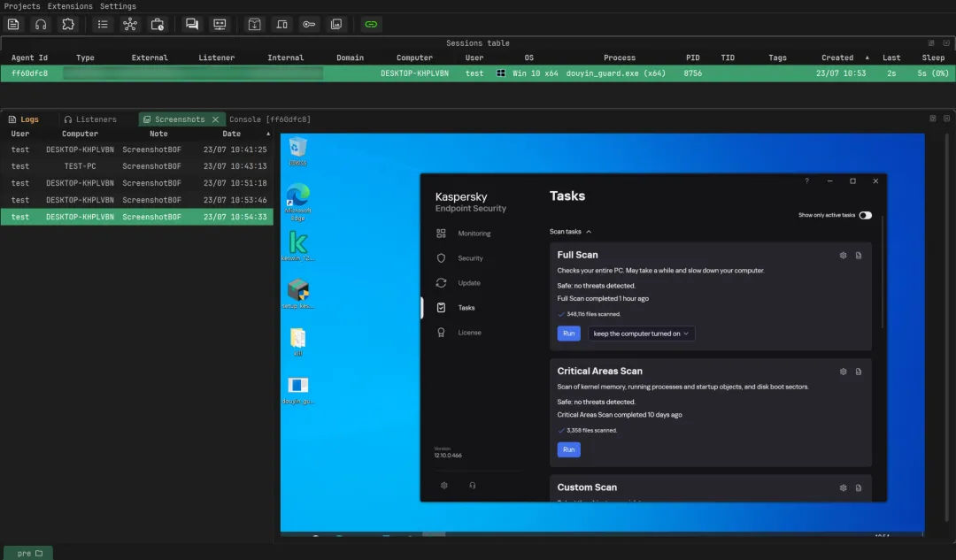Open the Logs document toolbar icon
This screenshot has width=956, height=560.
pos(13,25)
